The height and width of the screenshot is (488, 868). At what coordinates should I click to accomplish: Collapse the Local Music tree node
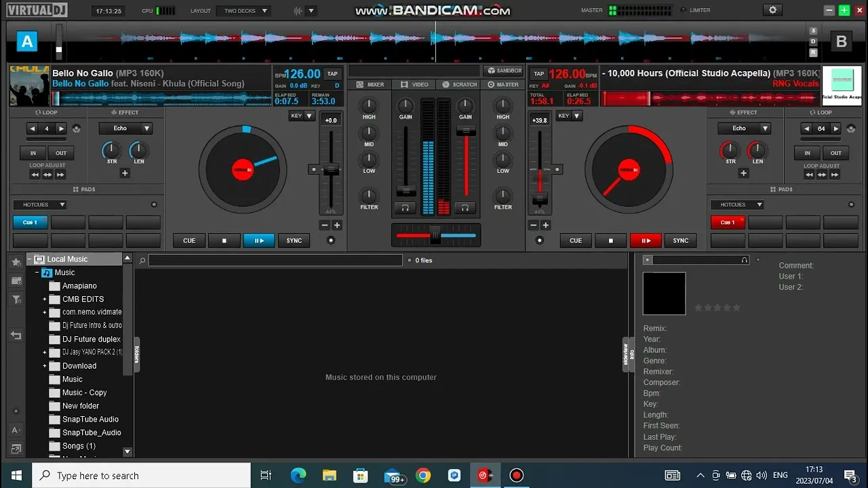point(29,259)
